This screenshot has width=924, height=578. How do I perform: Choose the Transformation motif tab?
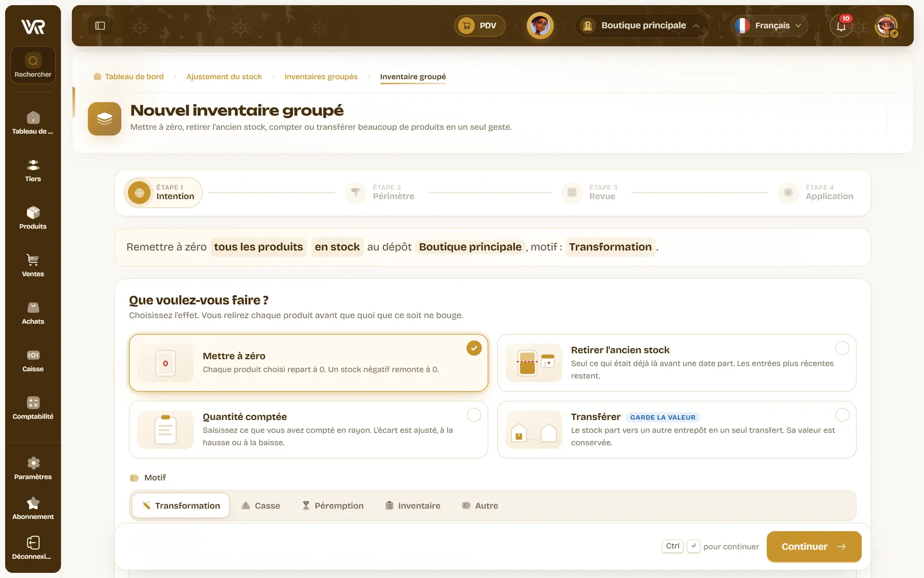[x=181, y=506]
